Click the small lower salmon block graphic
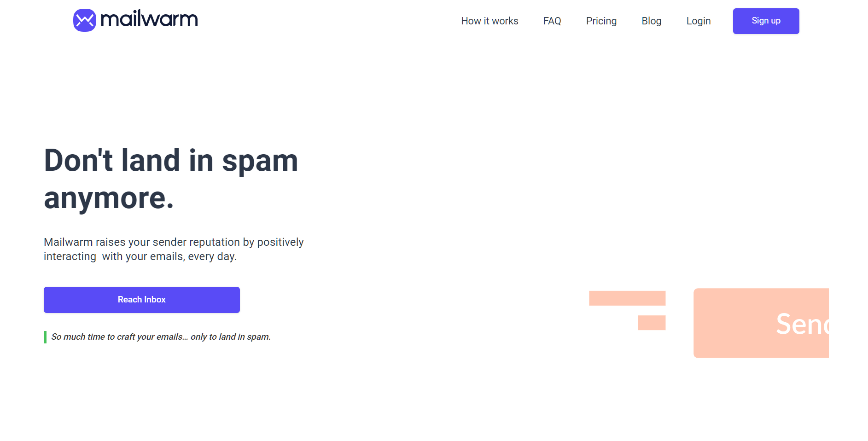Image resolution: width=868 pixels, height=441 pixels. pos(651,323)
